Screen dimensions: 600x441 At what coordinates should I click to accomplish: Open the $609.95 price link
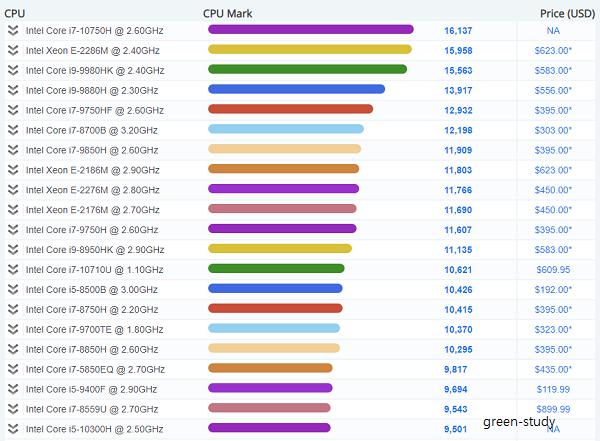coord(553,270)
